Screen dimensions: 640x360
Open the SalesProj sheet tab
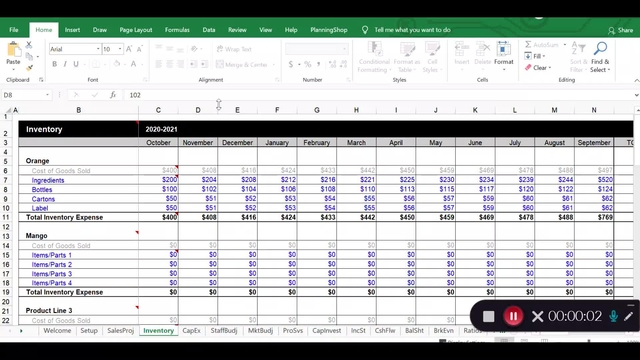[x=120, y=331]
